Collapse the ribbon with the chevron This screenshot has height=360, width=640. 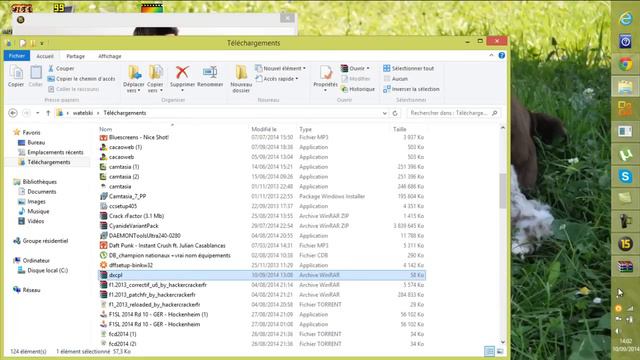point(491,56)
